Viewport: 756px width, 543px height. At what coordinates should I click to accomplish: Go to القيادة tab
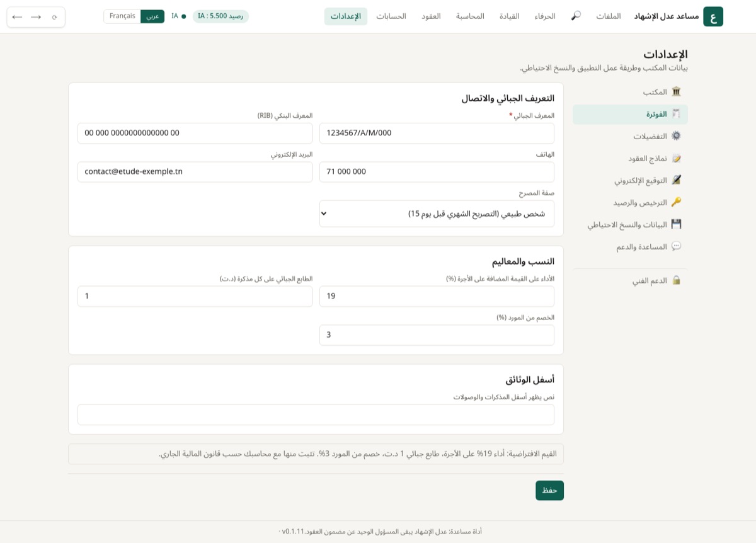coord(509,16)
